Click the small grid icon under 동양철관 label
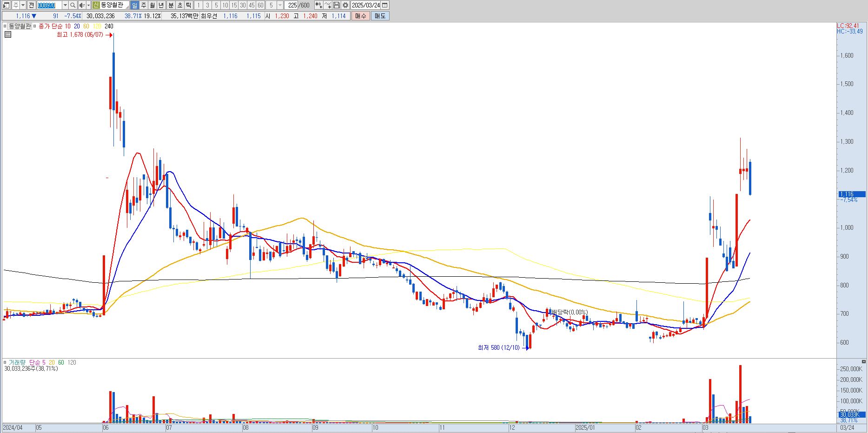The width and height of the screenshot is (868, 433). [x=7, y=34]
